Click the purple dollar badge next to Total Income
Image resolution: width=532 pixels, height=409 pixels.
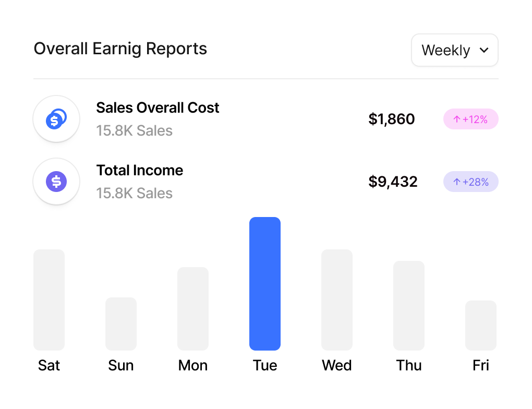pos(56,182)
